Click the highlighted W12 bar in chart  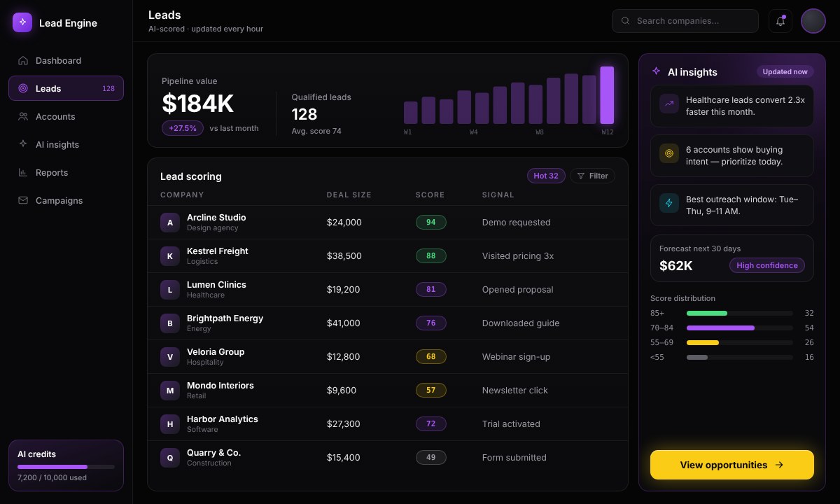point(607,95)
